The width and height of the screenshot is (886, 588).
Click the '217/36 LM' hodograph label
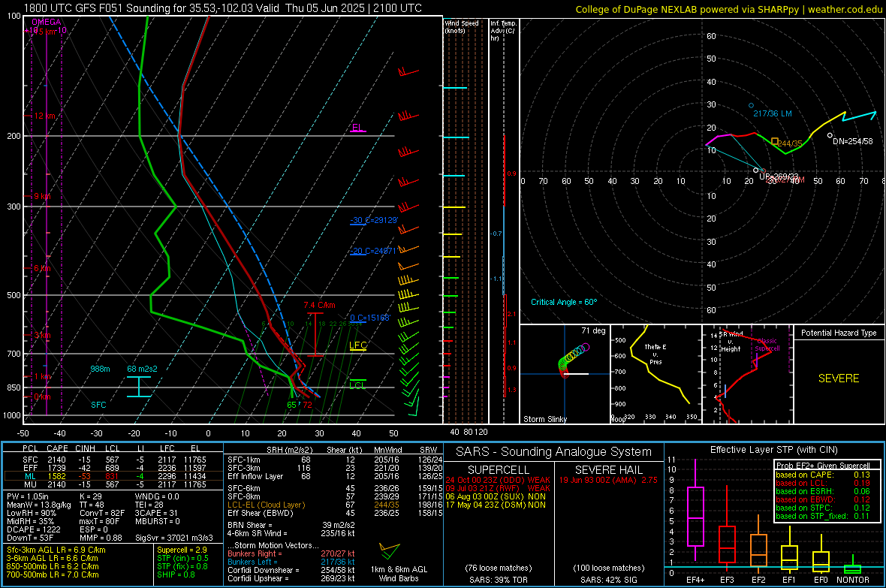[x=773, y=113]
